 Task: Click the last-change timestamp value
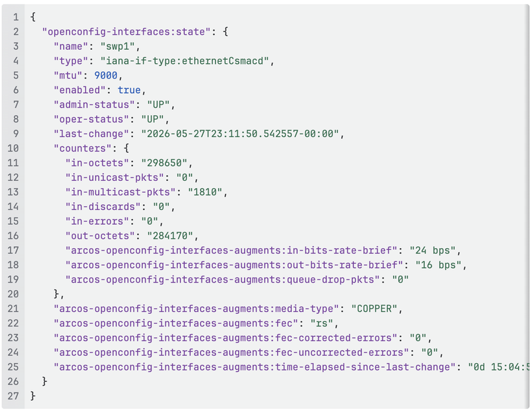point(240,134)
